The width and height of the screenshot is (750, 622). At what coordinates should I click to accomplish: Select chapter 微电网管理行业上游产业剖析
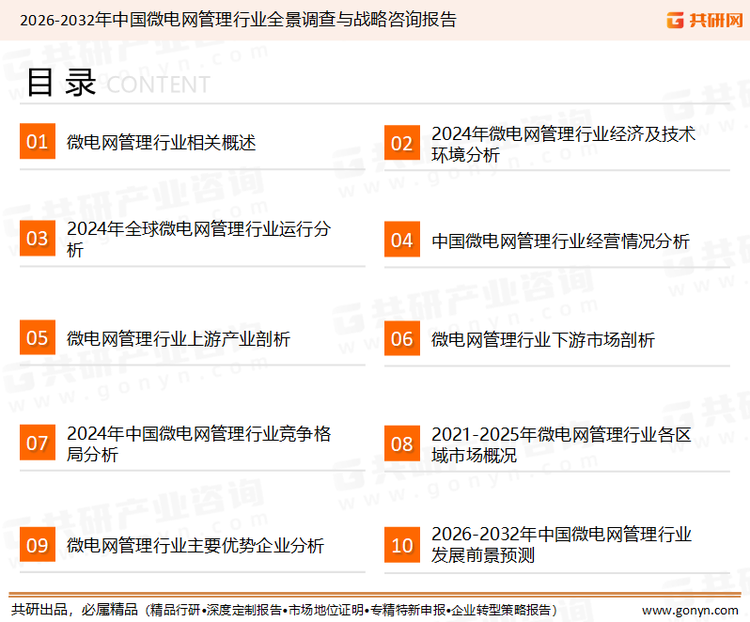coord(178,339)
